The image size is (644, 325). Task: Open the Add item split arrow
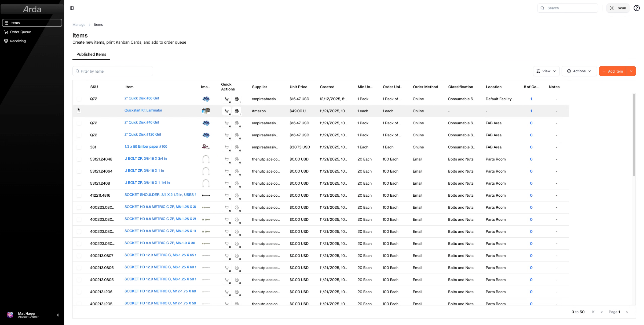(x=631, y=71)
